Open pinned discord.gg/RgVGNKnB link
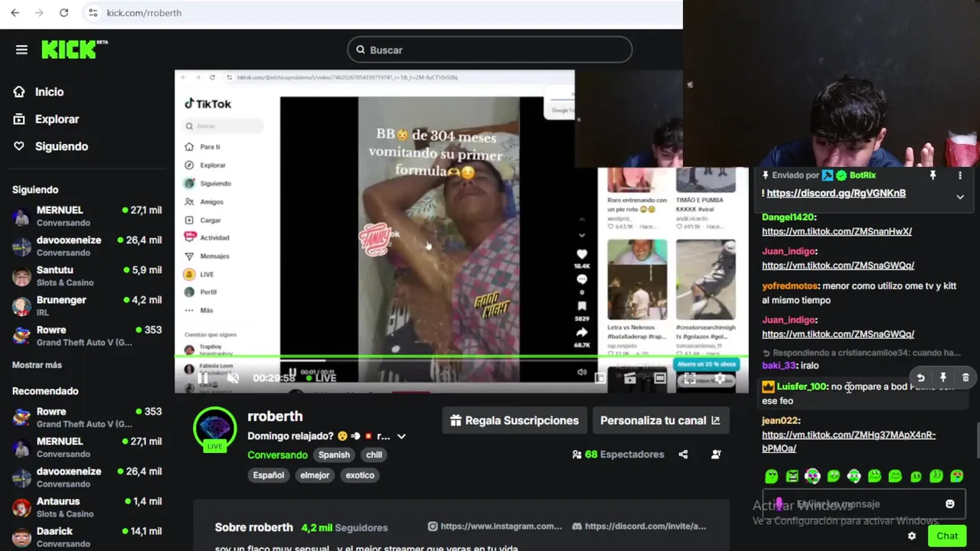Image resolution: width=980 pixels, height=551 pixels. tap(836, 194)
